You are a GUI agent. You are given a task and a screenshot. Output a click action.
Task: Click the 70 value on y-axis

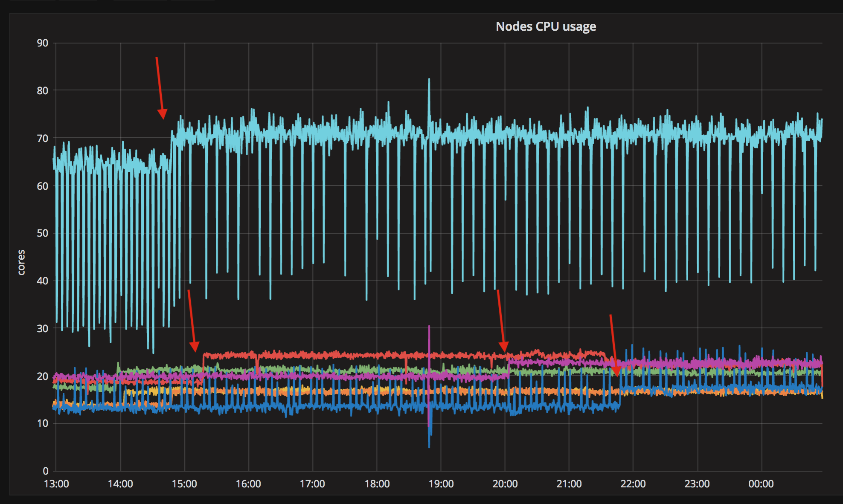42,138
